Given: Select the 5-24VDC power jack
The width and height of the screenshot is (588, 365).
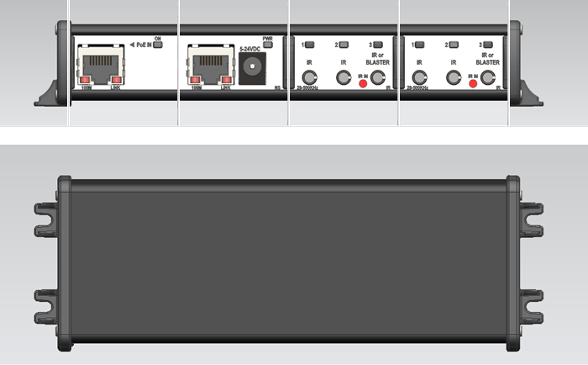Looking at the screenshot, I should 252,68.
